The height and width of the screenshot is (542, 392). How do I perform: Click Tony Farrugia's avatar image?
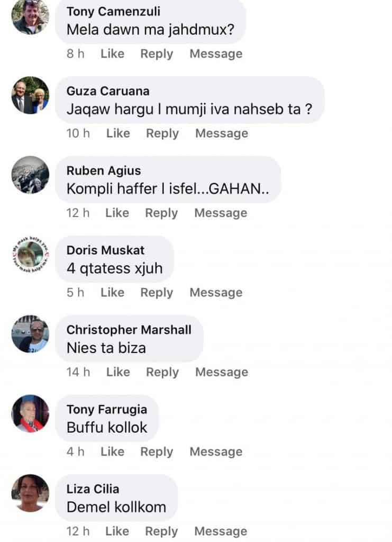30,413
